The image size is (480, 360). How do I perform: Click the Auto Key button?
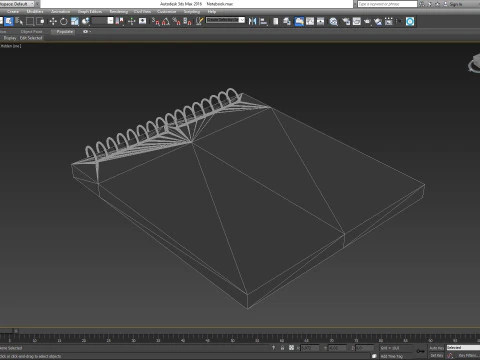coord(436,348)
